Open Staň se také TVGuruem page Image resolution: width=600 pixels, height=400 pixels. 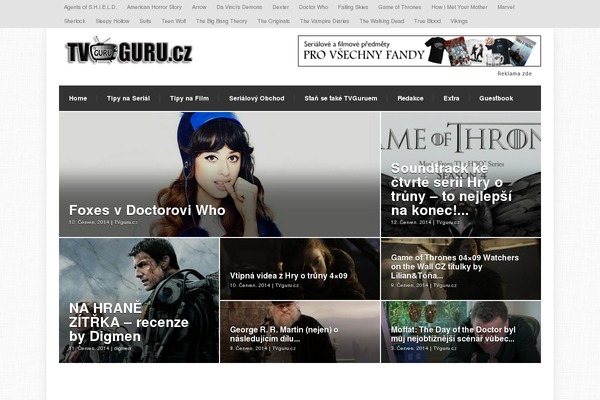pos(341,98)
